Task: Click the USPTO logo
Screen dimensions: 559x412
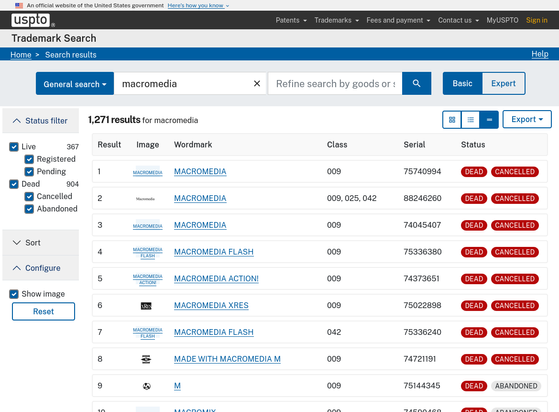Action: 30,20
